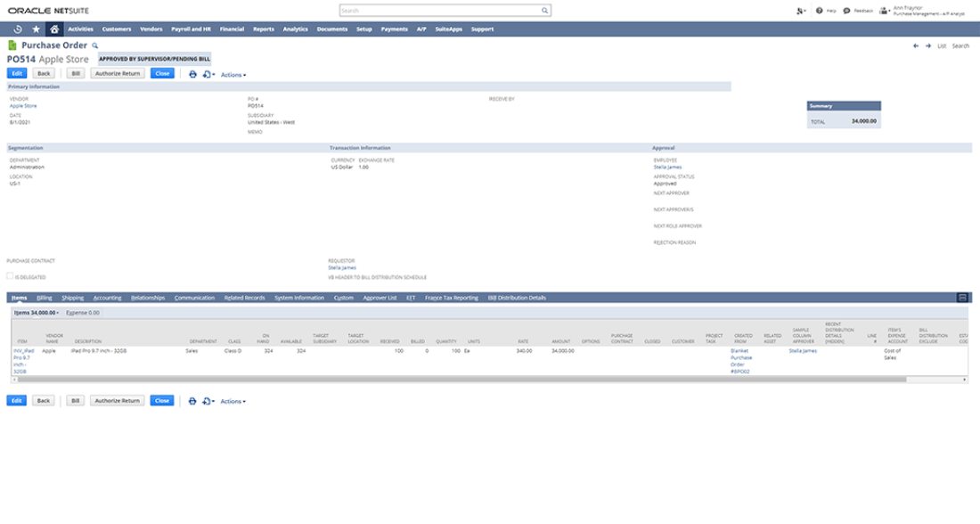Click the List link at top right
Screen dimensions: 980x524
pyautogui.click(x=942, y=45)
